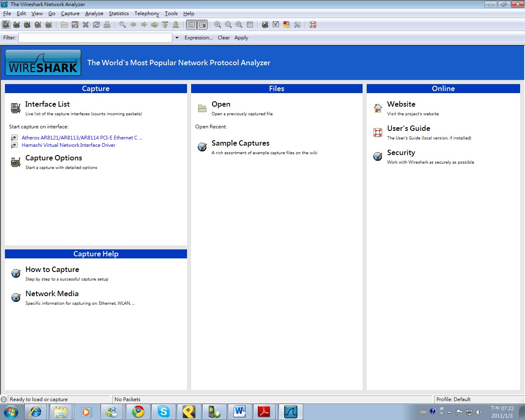Viewport: 525px width, 420px height.
Task: Click the volume speaker tray icon
Action: 479,412
